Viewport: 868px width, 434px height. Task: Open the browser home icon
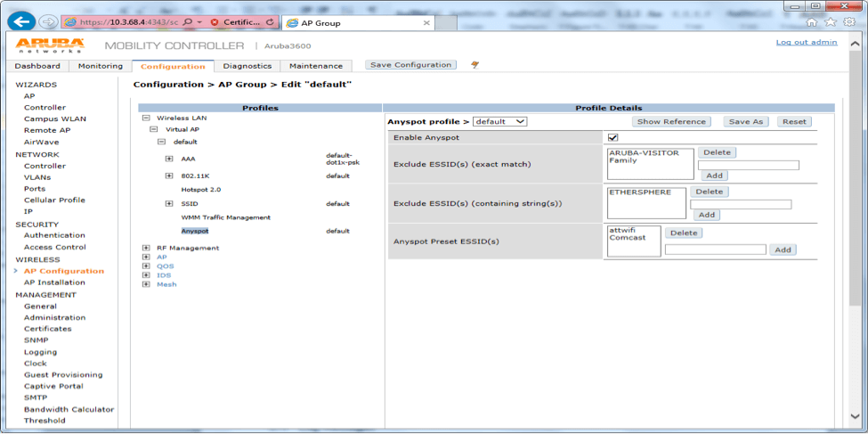pyautogui.click(x=811, y=22)
